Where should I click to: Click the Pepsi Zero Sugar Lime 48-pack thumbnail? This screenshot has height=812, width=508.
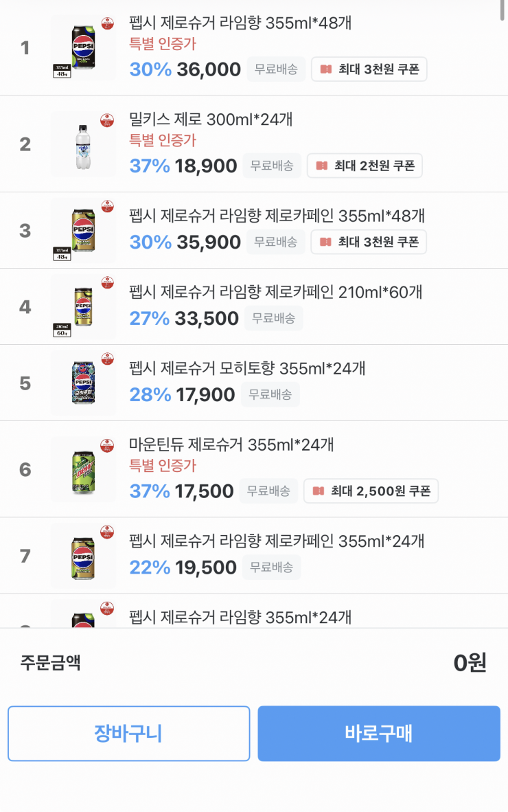(83, 48)
